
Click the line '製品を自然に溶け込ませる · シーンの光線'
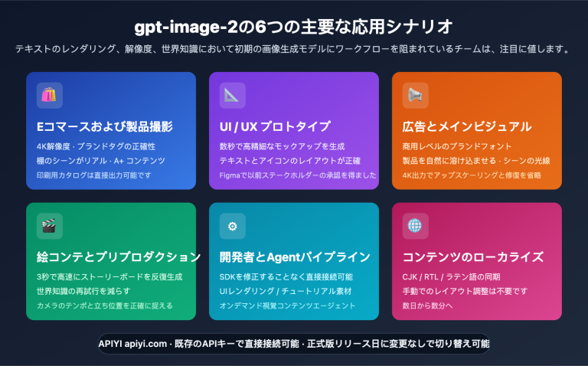(x=476, y=161)
